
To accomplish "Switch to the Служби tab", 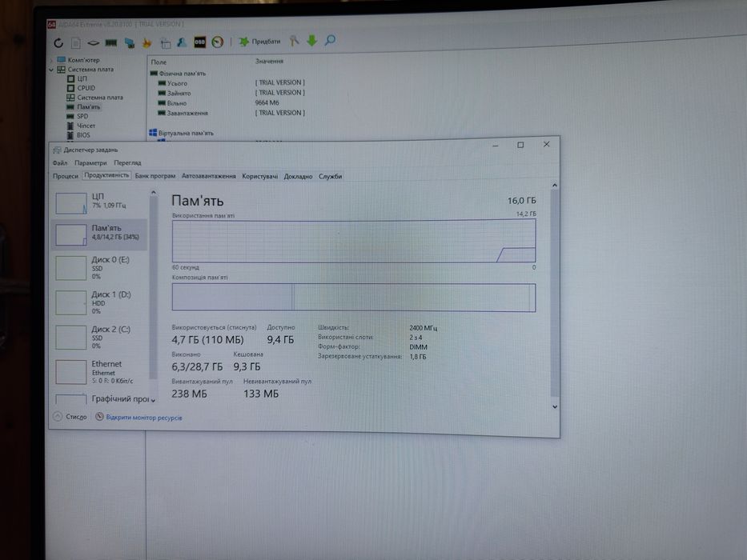I will [x=330, y=176].
